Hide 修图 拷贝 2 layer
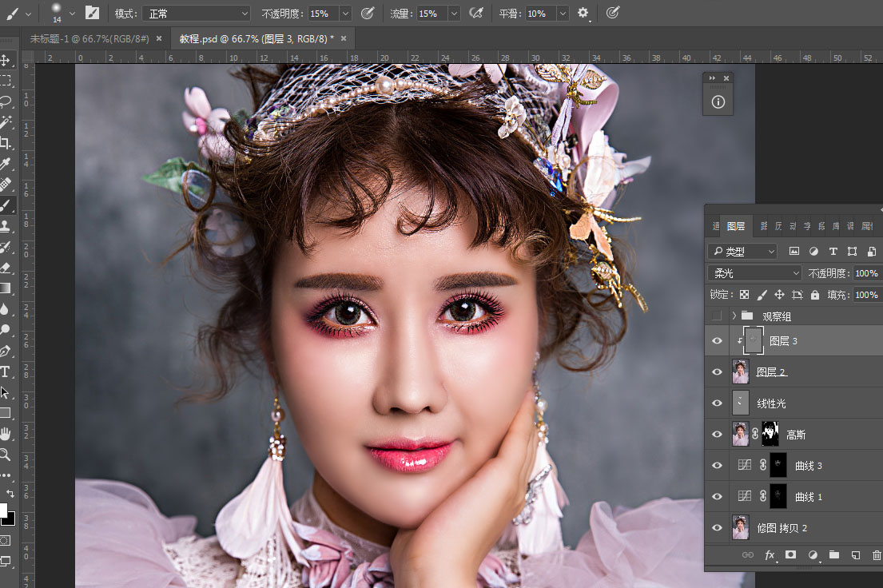This screenshot has height=588, width=883. [x=717, y=528]
